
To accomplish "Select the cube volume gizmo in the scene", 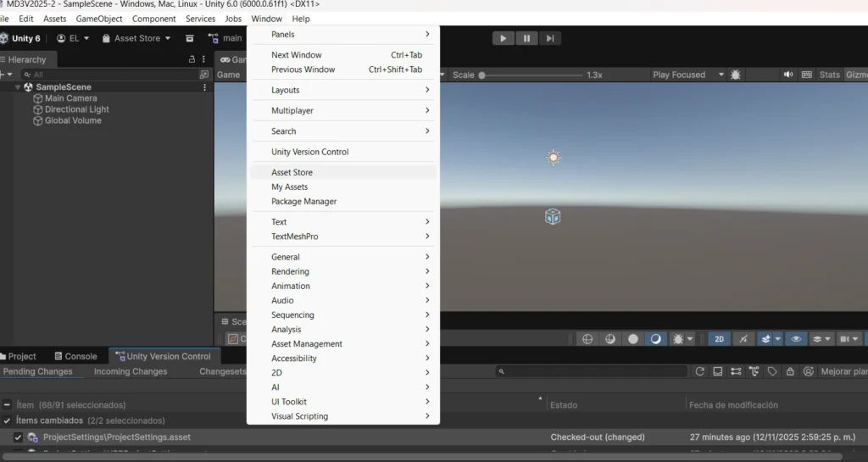I will point(553,216).
